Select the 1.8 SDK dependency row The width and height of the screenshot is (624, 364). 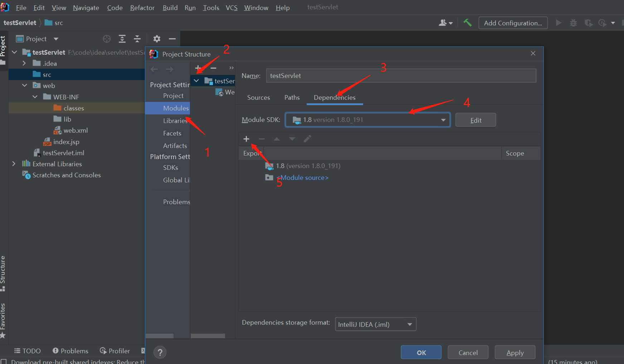pos(303,166)
